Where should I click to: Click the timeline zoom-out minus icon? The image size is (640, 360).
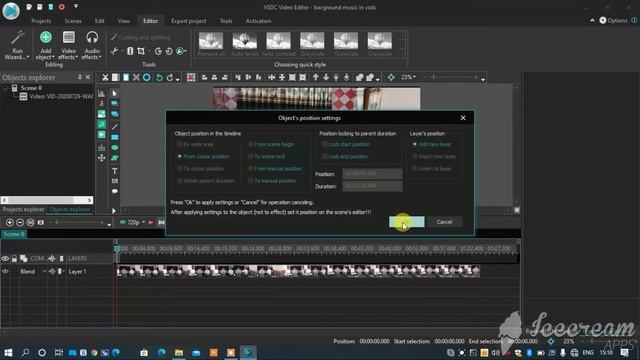20,222
